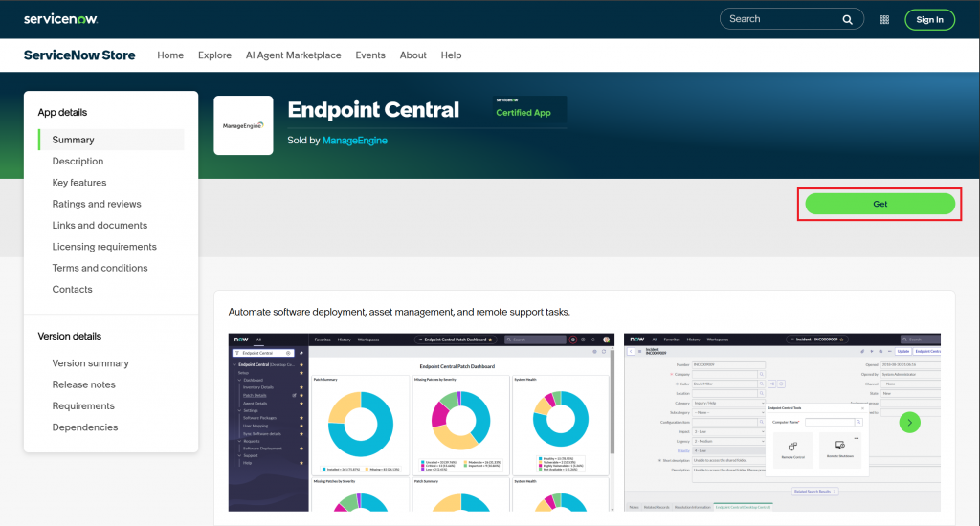The width and height of the screenshot is (980, 526).
Task: Click the search magnifier icon
Action: tap(847, 19)
